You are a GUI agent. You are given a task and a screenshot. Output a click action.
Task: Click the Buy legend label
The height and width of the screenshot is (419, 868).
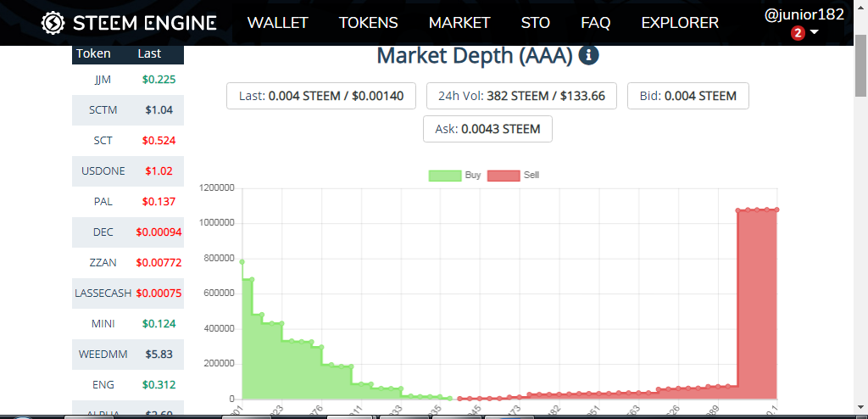tap(473, 175)
